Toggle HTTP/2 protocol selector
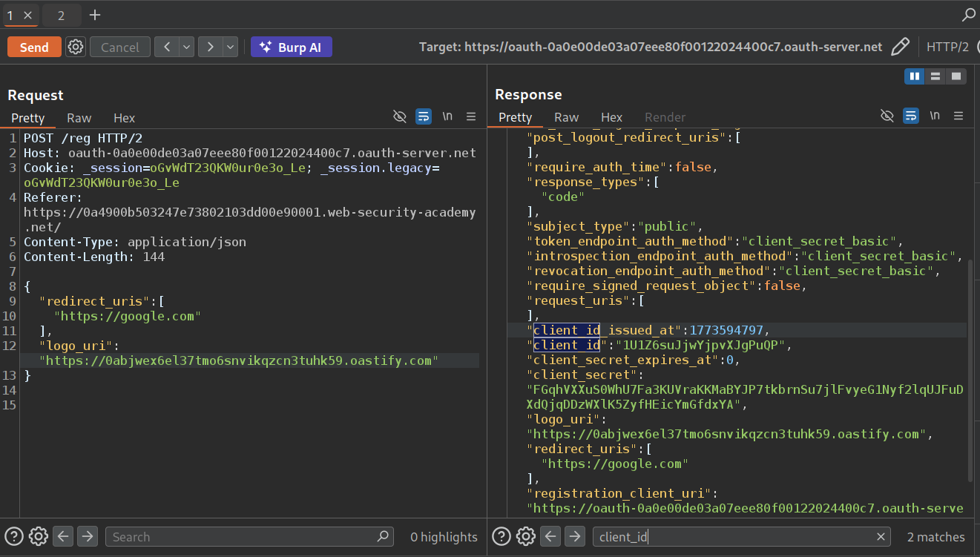 coord(947,47)
